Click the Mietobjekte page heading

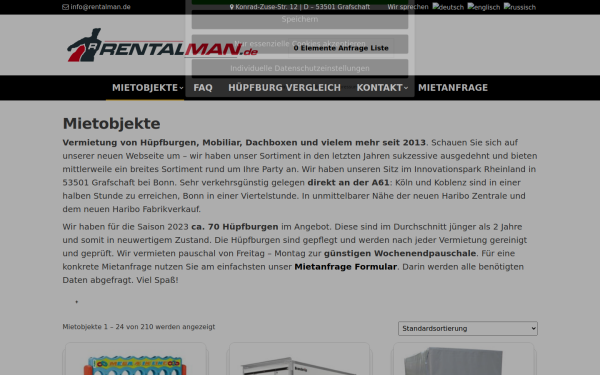point(111,124)
